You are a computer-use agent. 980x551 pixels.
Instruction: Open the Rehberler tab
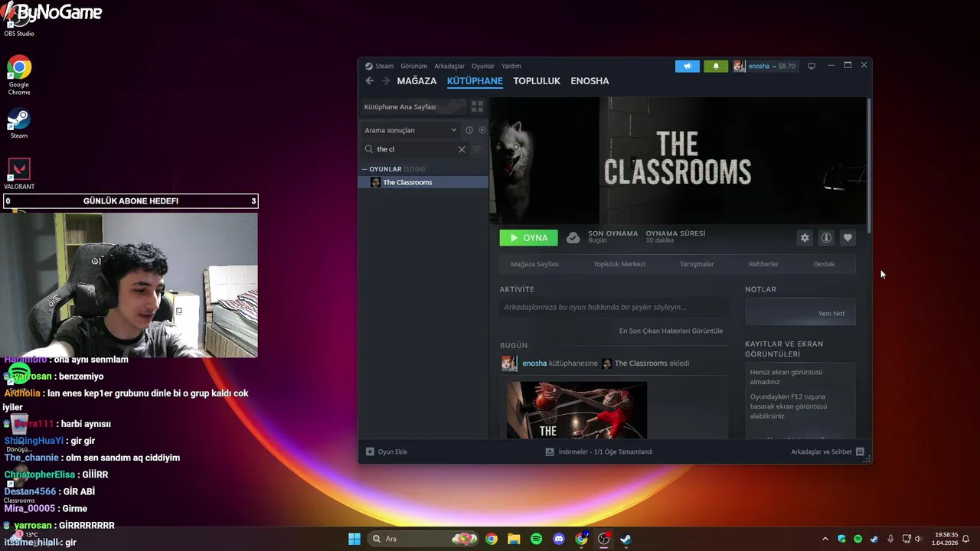(x=763, y=264)
